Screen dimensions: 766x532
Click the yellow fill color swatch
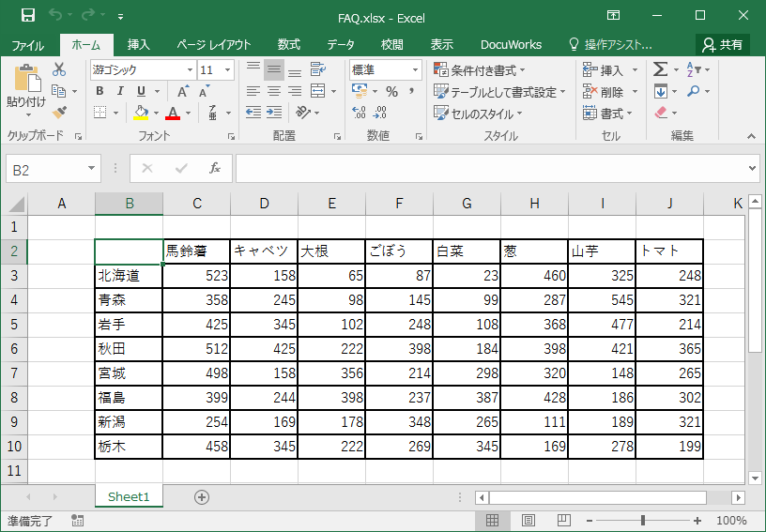pos(141,113)
